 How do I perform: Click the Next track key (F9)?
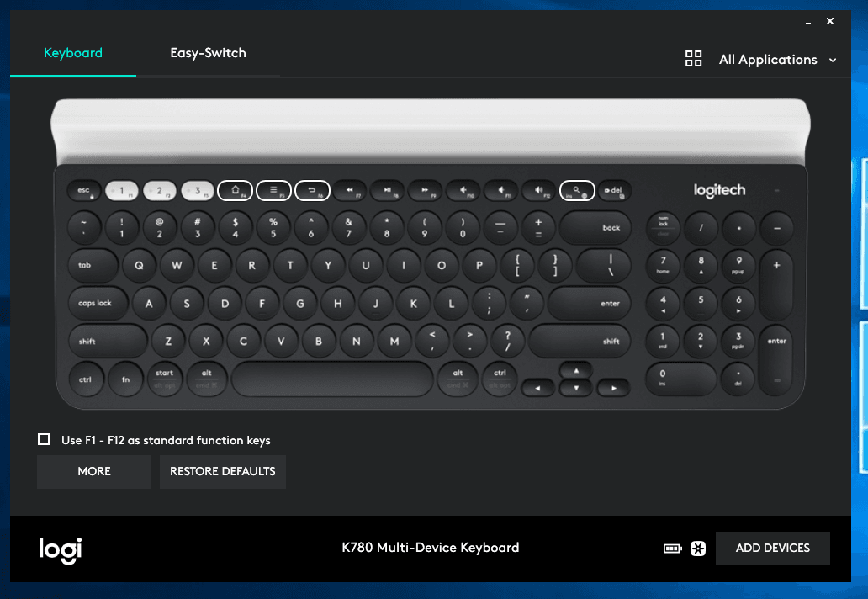pyautogui.click(x=425, y=191)
